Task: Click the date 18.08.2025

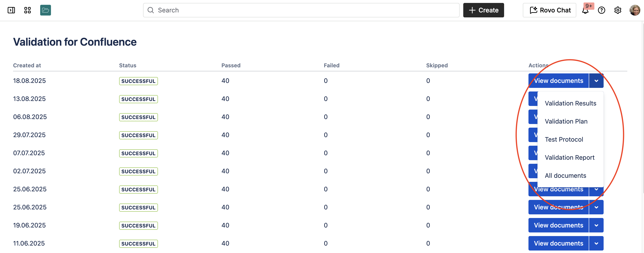Action: click(30, 81)
